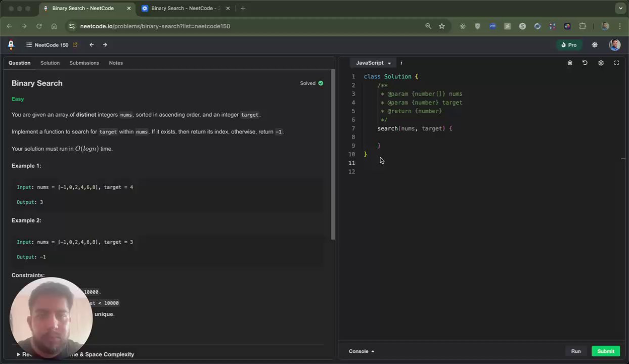Go to the next problem arrow
Screen dimensions: 629x364
[105, 45]
